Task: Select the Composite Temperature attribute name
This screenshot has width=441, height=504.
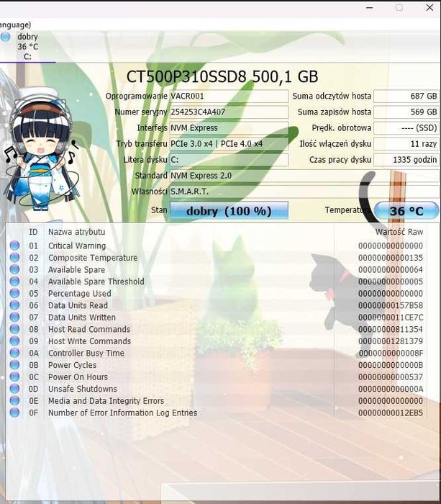Action: pyautogui.click(x=93, y=258)
